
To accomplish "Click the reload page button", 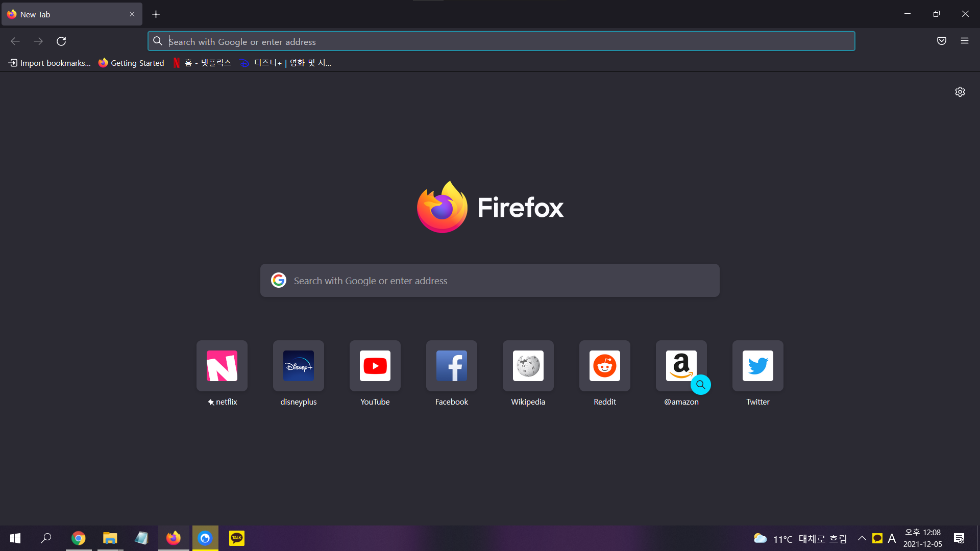I will click(61, 41).
